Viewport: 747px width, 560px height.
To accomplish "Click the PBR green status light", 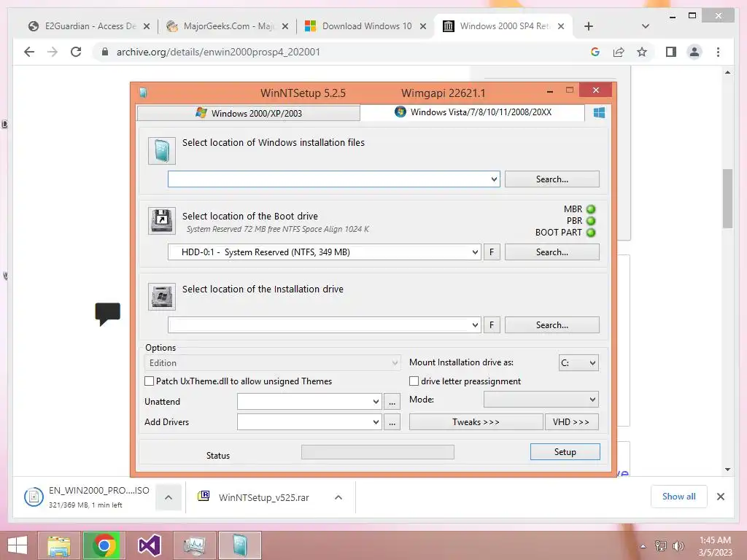I will pyautogui.click(x=591, y=221).
